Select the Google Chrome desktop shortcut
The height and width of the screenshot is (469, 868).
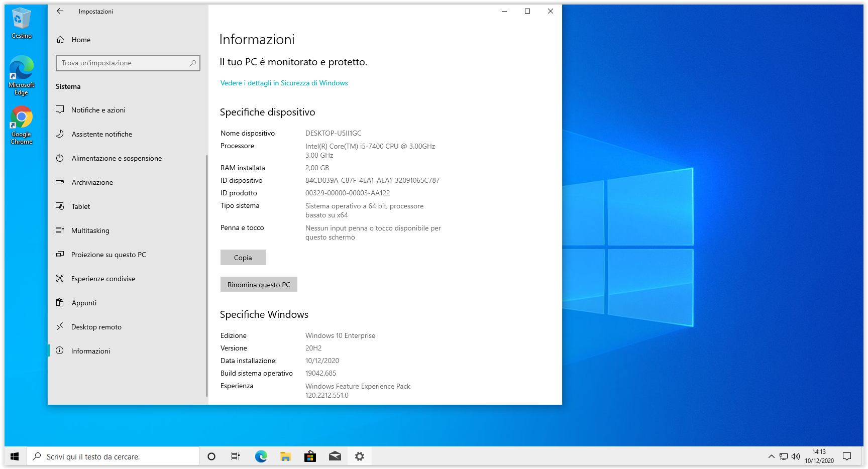tap(22, 125)
